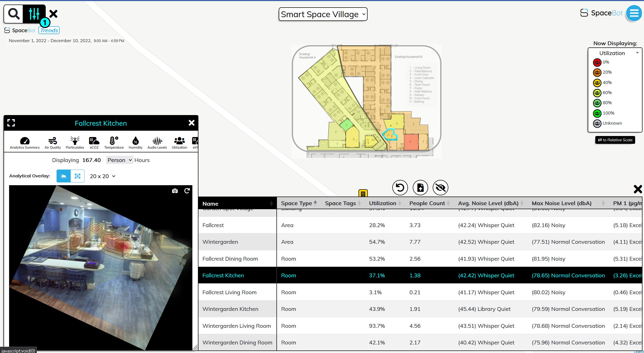Switch to Relative Scale
This screenshot has height=353, width=644.
(614, 140)
